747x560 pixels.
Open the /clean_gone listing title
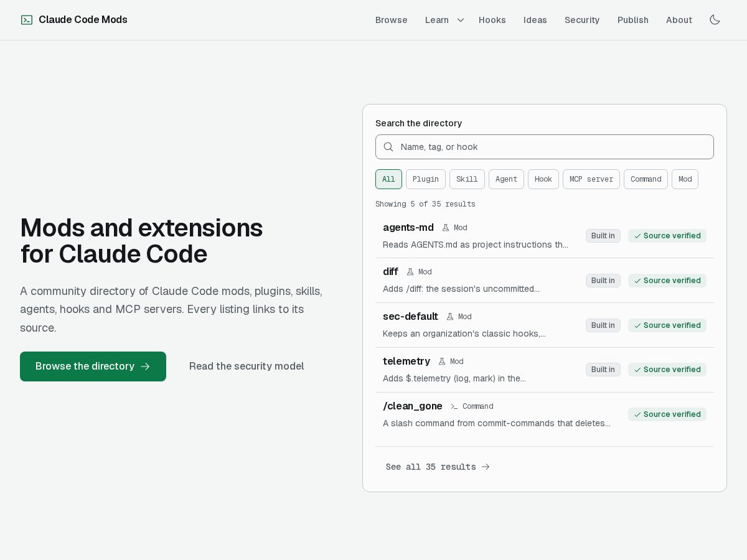click(413, 406)
